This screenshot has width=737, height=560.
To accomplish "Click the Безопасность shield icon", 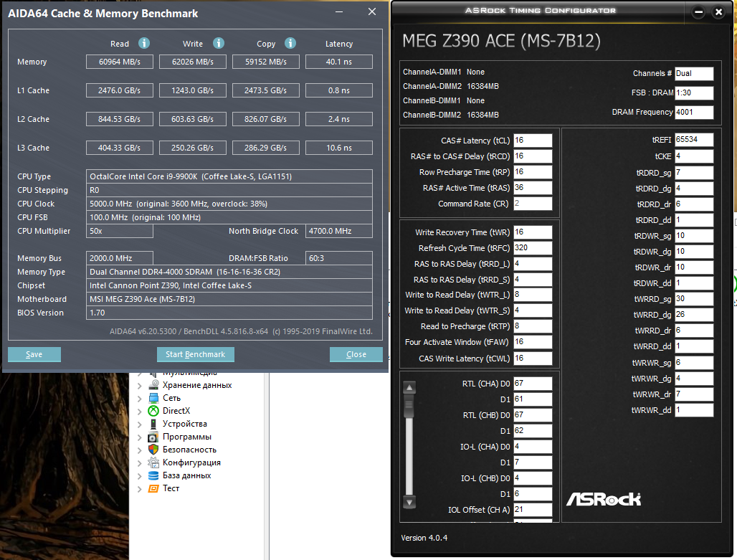I will (153, 450).
